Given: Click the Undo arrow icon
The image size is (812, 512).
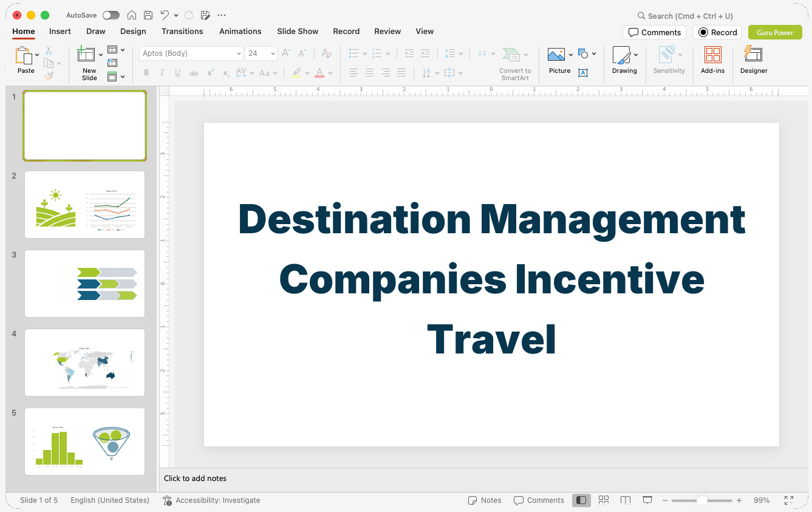Looking at the screenshot, I should click(x=165, y=15).
